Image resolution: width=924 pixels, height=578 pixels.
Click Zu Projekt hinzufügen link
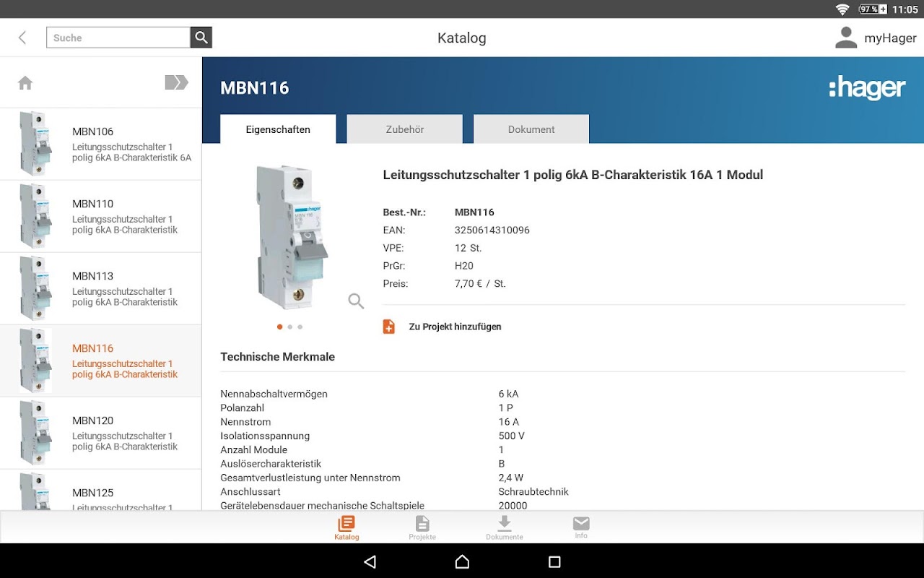click(x=455, y=327)
